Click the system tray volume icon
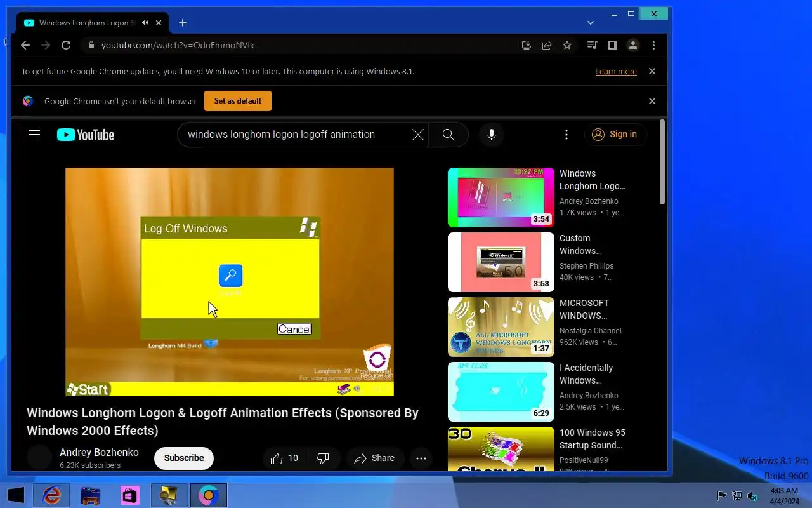This screenshot has width=812, height=508. pos(752,496)
